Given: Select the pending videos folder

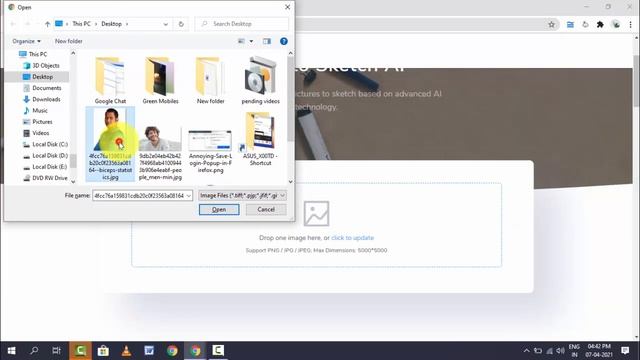Looking at the screenshot, I should 260,80.
